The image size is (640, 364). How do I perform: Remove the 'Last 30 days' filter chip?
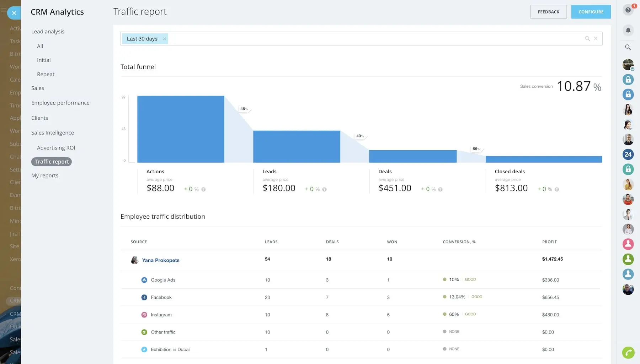pos(164,39)
